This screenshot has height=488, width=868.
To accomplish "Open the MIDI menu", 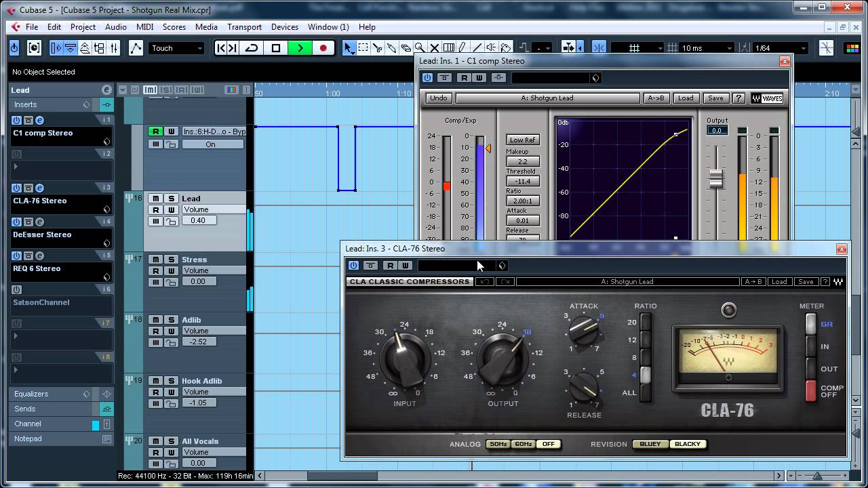I will 145,27.
